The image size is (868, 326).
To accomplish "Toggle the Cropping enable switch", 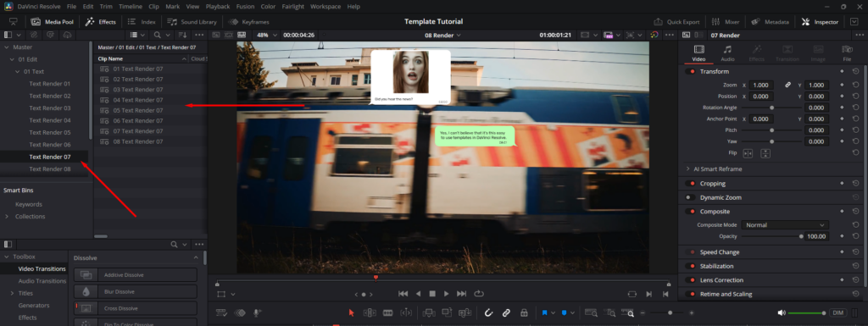I will point(690,184).
